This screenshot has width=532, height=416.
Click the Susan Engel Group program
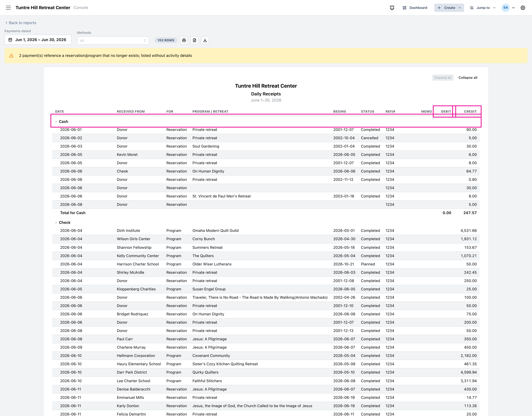point(209,289)
